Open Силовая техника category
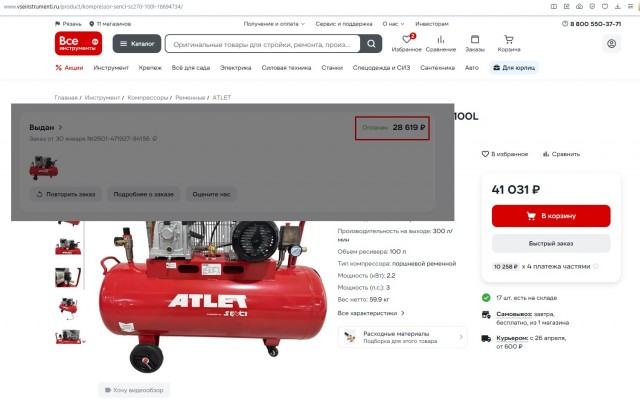Screen dimensions: 640x408 pyautogui.click(x=286, y=68)
